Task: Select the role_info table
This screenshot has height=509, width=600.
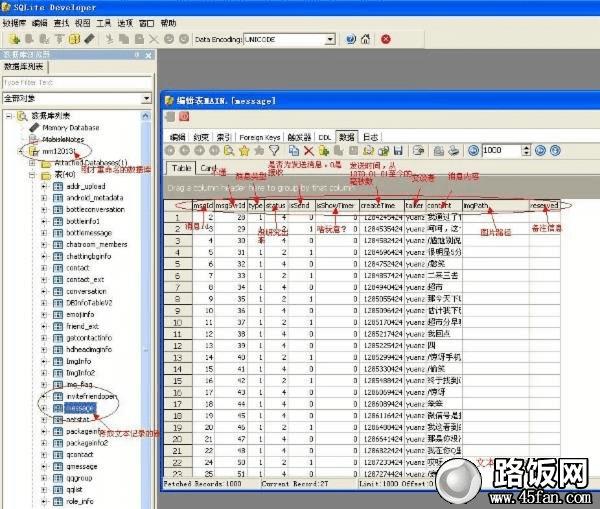Action: [x=80, y=501]
